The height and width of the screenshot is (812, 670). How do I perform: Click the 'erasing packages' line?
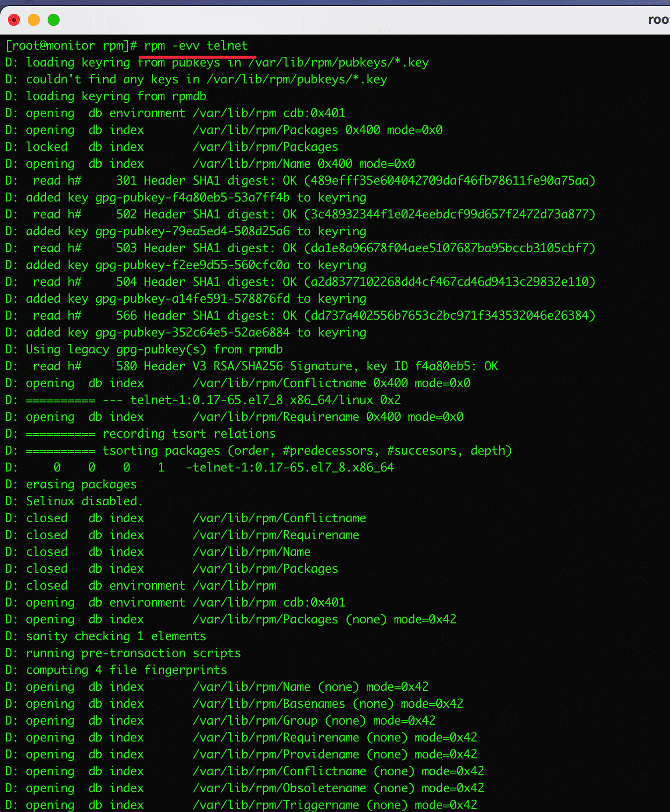pyautogui.click(x=81, y=484)
